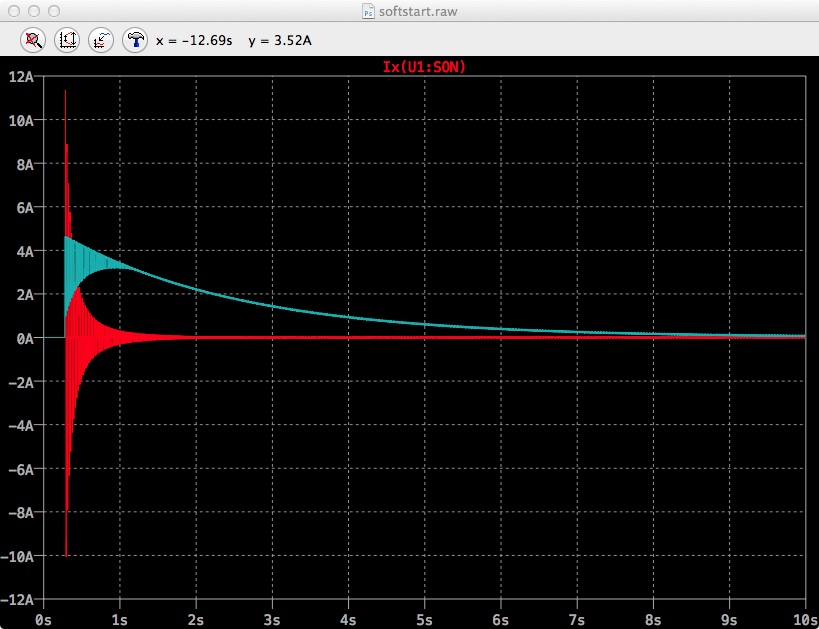Click the 2s time axis label
This screenshot has width=819, height=629.
196,620
